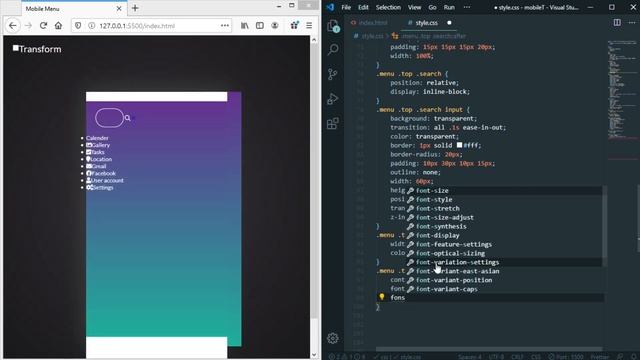640x360 pixels.
Task: Open VS Code Run and Debug view
Action: coord(333,99)
